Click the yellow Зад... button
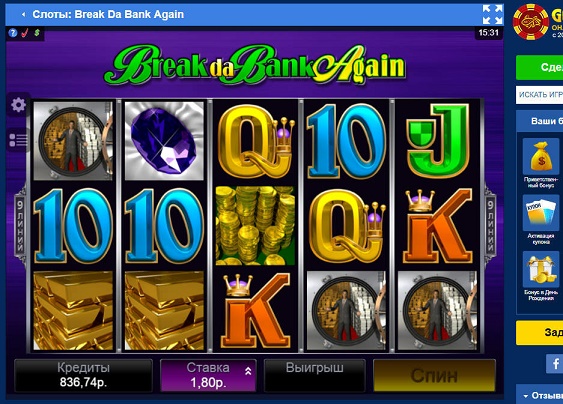 539,333
